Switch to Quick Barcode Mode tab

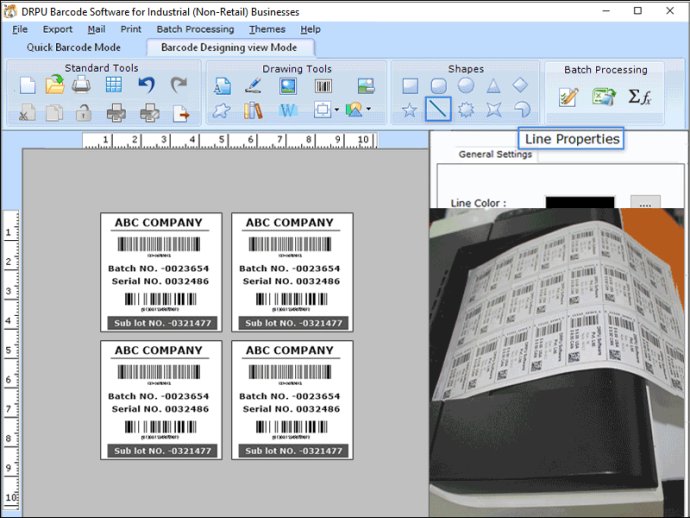tap(73, 48)
